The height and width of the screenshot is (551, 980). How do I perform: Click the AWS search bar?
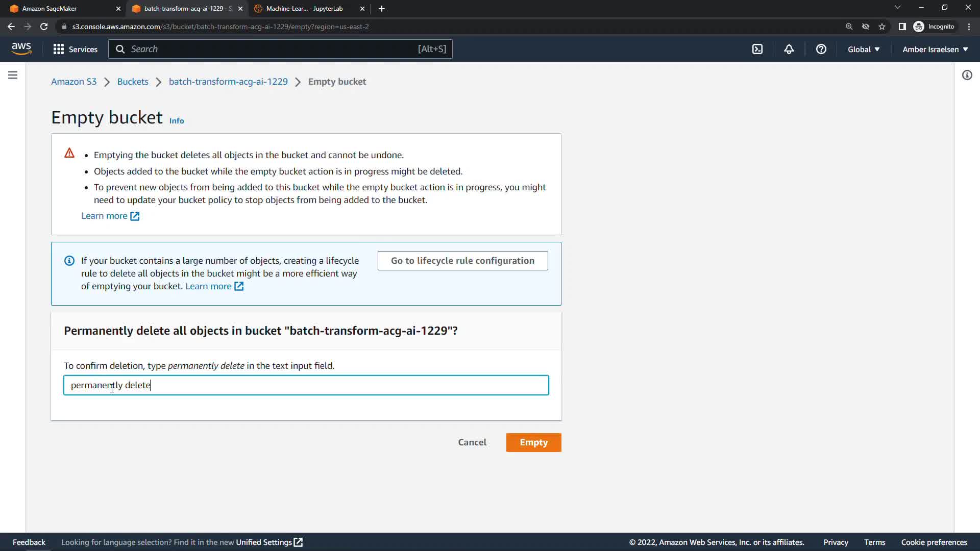click(280, 49)
